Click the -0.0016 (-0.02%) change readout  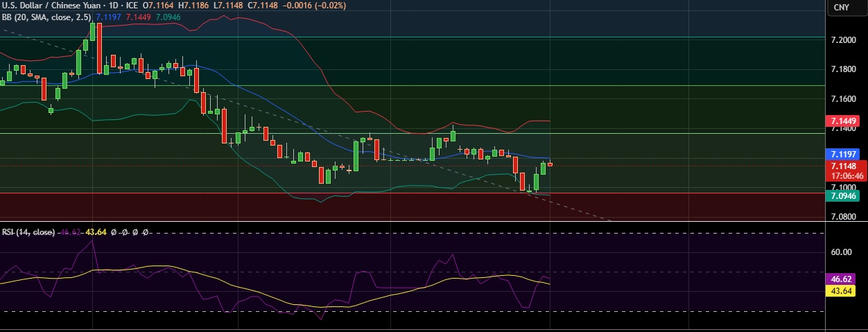click(x=315, y=6)
